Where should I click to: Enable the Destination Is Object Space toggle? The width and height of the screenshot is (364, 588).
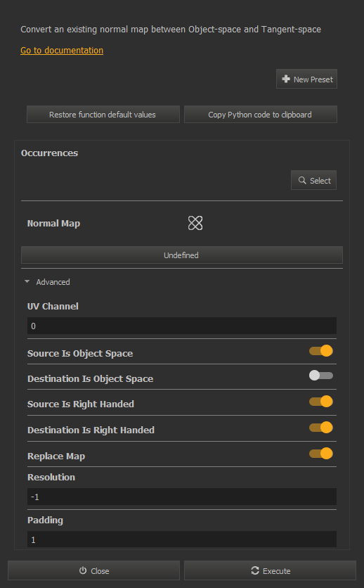tap(321, 376)
